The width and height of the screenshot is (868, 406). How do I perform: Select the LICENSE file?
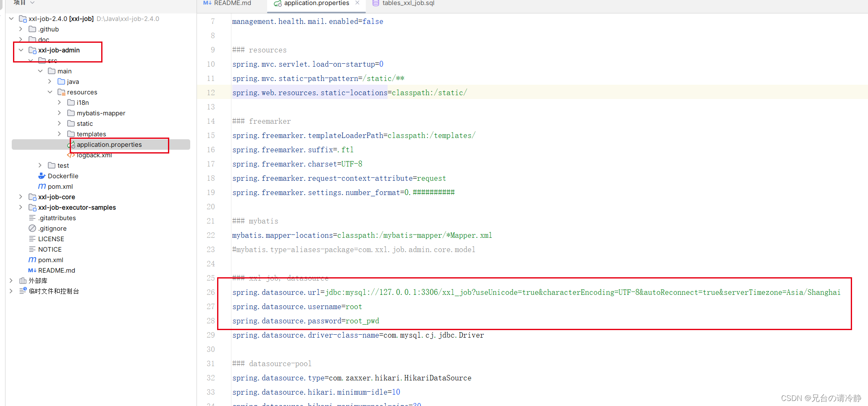tap(51, 239)
